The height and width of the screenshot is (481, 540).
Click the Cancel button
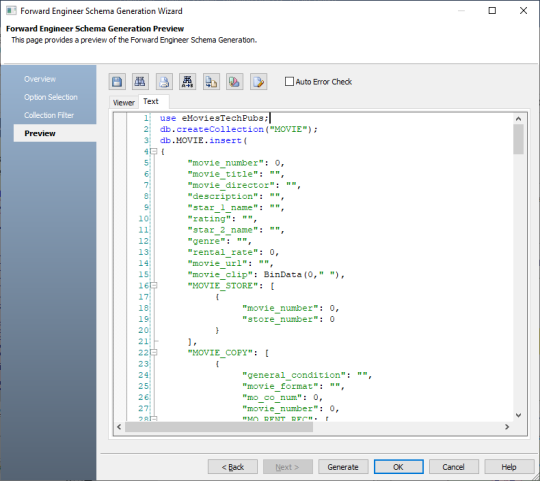coord(454,467)
